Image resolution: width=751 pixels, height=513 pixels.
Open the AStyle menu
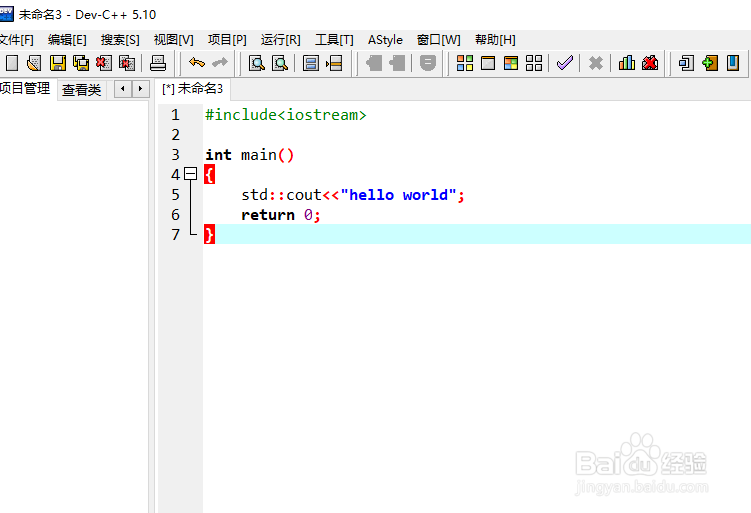[x=385, y=40]
